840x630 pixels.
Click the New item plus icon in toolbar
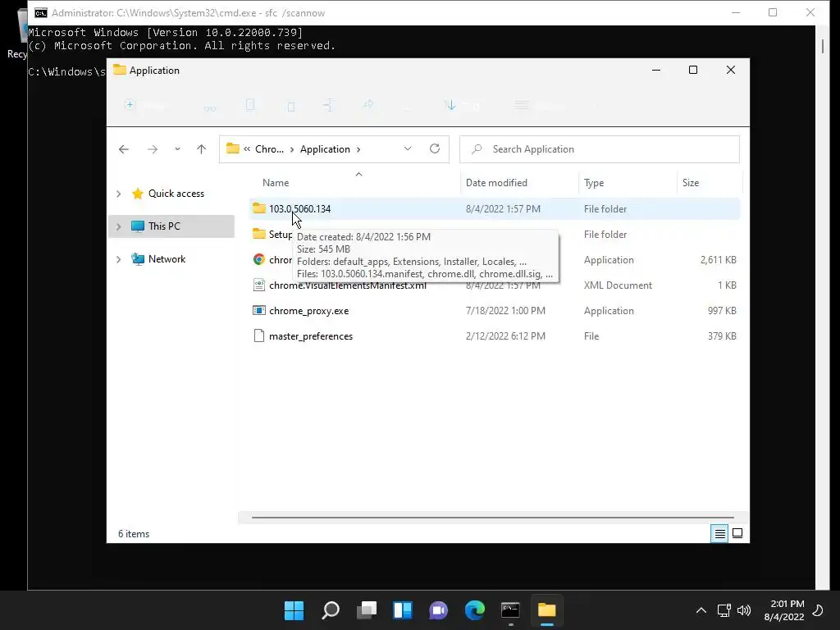tap(130, 105)
